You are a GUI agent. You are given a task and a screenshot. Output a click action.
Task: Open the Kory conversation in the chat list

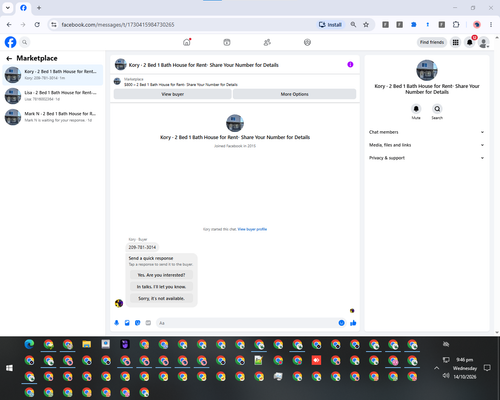pyautogui.click(x=53, y=75)
